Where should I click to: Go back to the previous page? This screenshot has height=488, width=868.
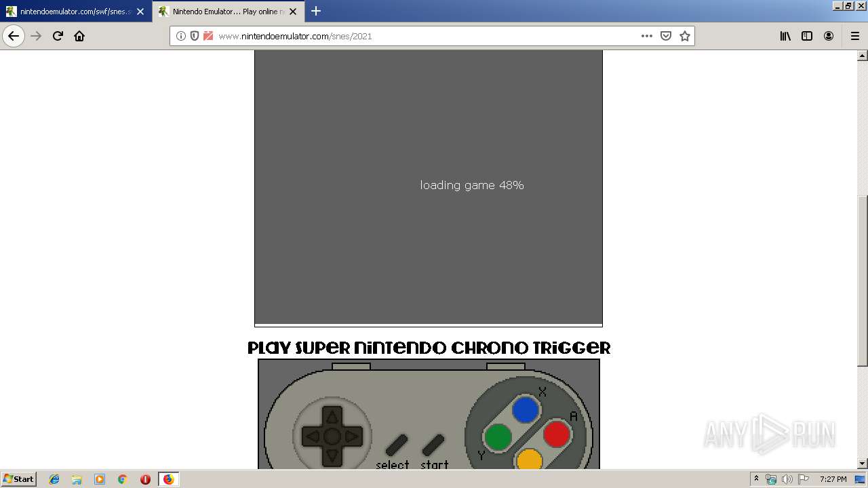(x=14, y=36)
